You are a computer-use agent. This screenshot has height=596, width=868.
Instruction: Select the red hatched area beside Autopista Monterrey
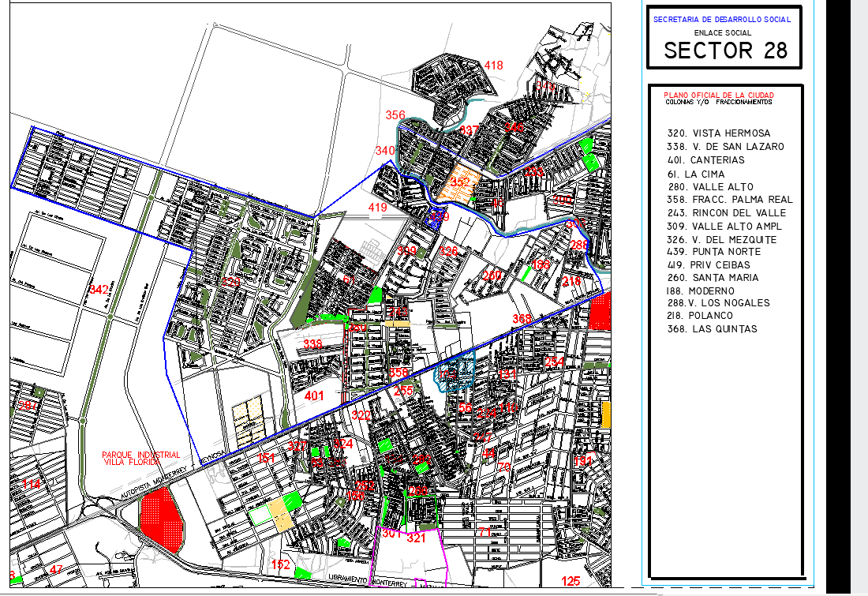pos(160,517)
